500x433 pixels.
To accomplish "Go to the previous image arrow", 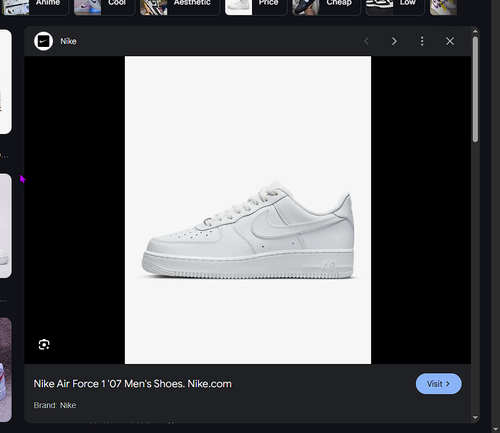I will [x=366, y=41].
